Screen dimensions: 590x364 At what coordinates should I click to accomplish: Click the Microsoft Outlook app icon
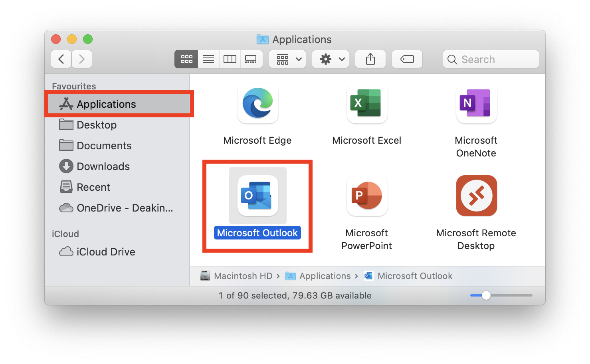(257, 196)
